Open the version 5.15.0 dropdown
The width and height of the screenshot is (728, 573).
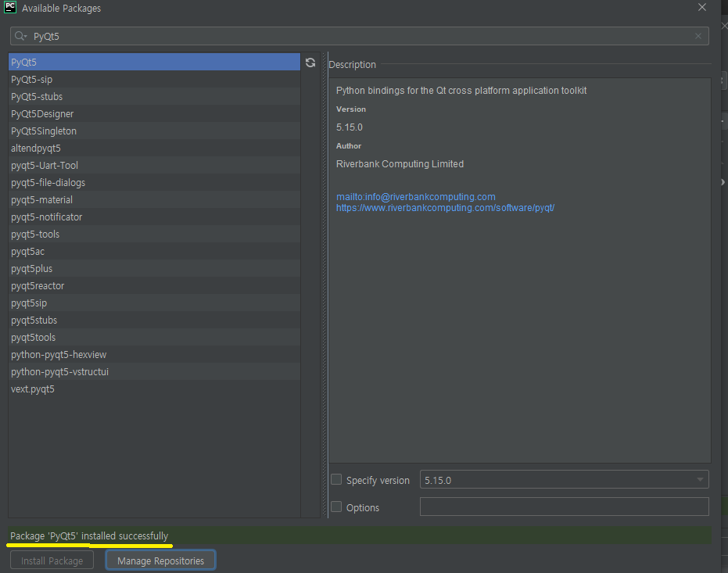click(564, 479)
